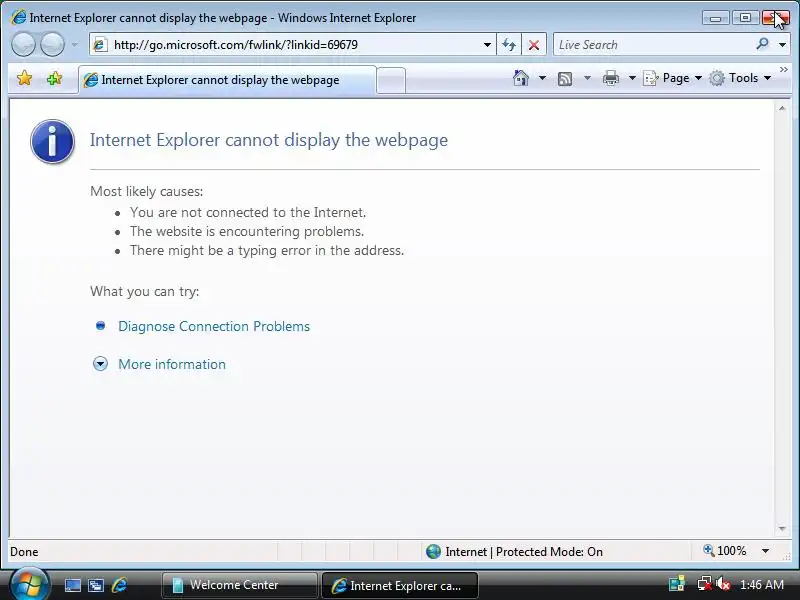Maximize the Internet Explorer window
The height and width of the screenshot is (600, 800).
(745, 18)
